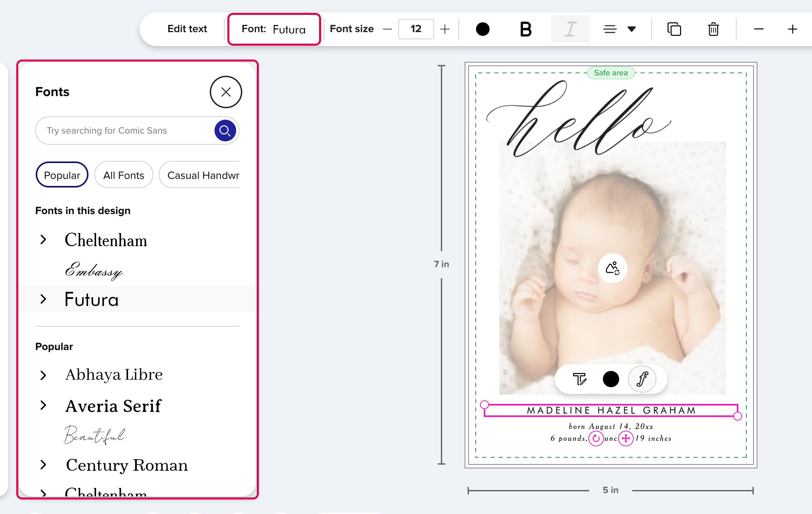Expand the Abhaya Libre font variants
Viewport: 812px width, 514px height.
point(43,375)
